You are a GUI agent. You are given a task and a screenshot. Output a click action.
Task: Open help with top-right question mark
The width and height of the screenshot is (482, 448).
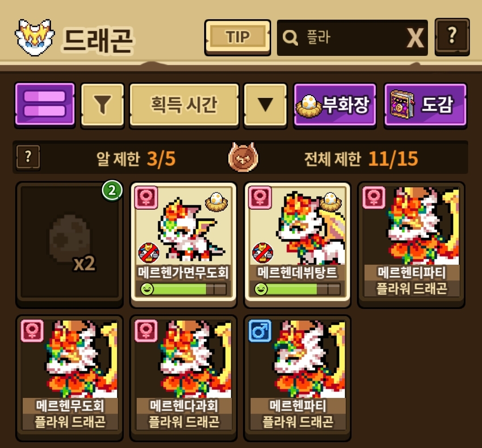[452, 37]
